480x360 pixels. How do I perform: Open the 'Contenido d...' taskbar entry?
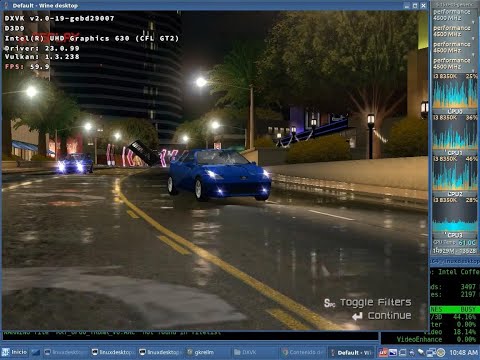coord(303,352)
